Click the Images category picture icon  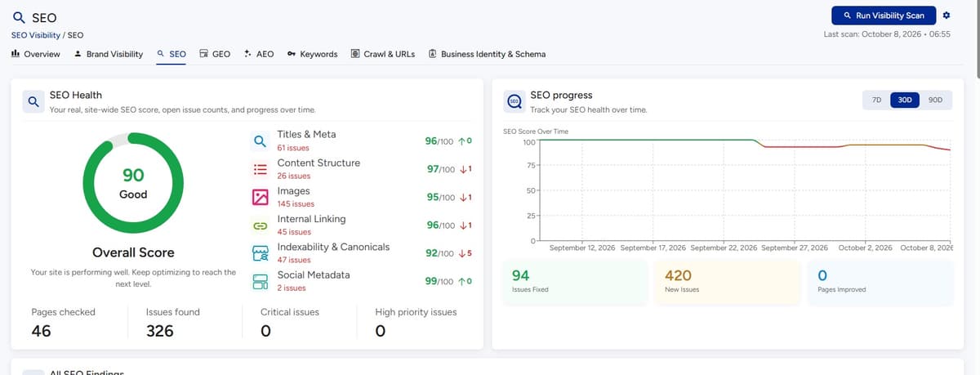coord(260,197)
